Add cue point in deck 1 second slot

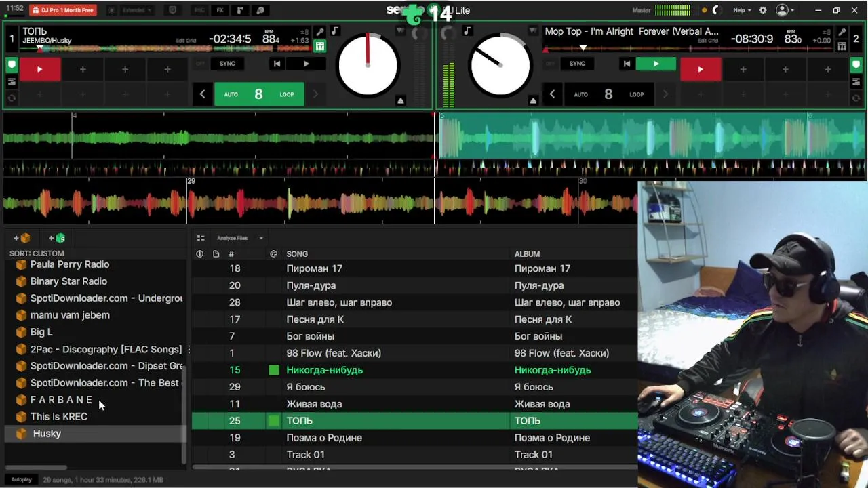83,69
